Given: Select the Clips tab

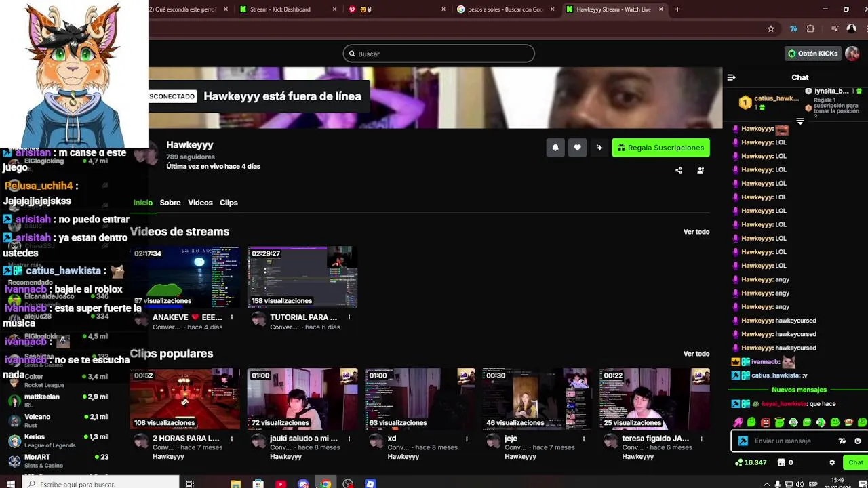Looking at the screenshot, I should 229,203.
